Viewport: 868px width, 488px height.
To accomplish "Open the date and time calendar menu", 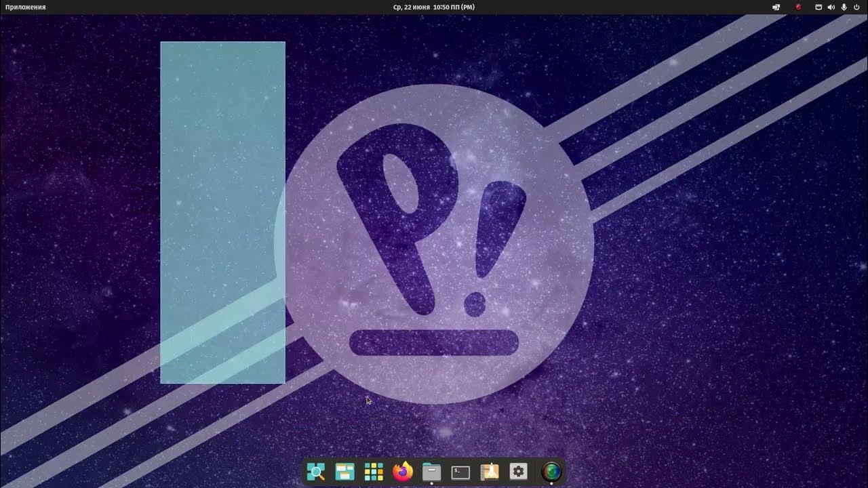I will click(434, 7).
